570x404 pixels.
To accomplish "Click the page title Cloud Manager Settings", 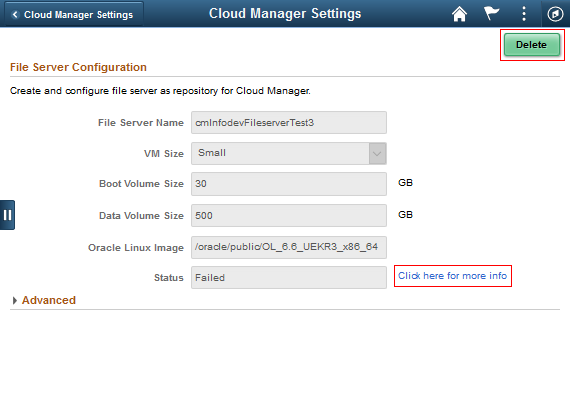I will [285, 13].
